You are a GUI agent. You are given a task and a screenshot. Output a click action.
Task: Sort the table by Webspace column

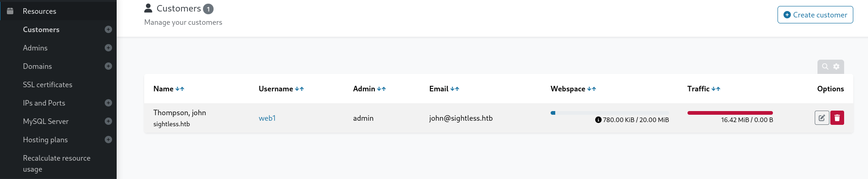tap(592, 89)
